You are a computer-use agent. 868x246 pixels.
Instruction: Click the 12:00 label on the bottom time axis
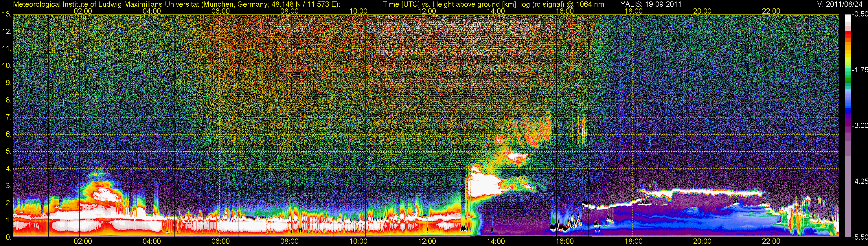point(427,241)
